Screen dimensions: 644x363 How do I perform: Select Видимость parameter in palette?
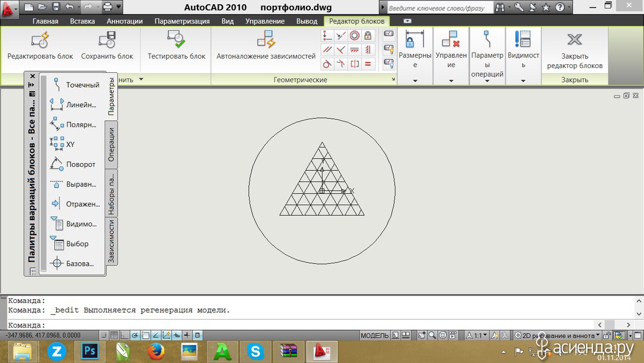pos(75,224)
